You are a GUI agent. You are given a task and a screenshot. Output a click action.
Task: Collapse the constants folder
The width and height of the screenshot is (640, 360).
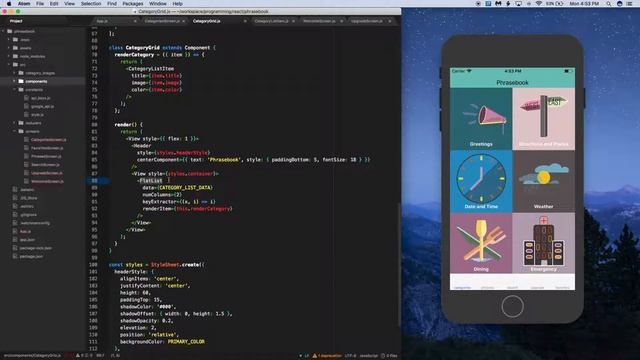coord(14,90)
